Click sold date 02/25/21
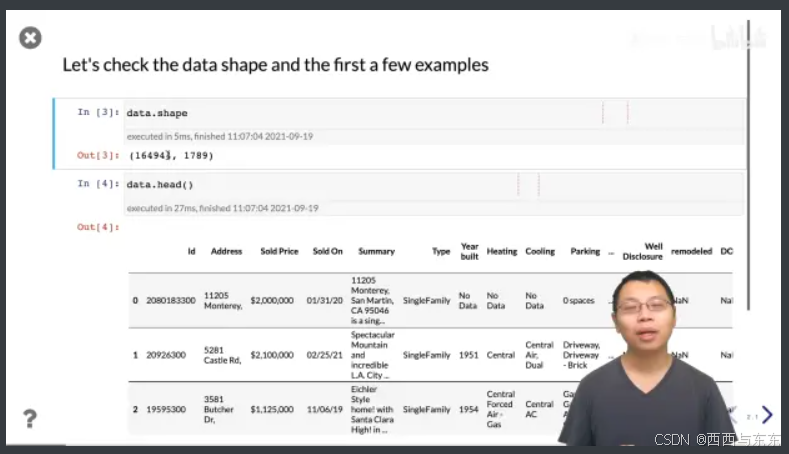 pos(325,355)
